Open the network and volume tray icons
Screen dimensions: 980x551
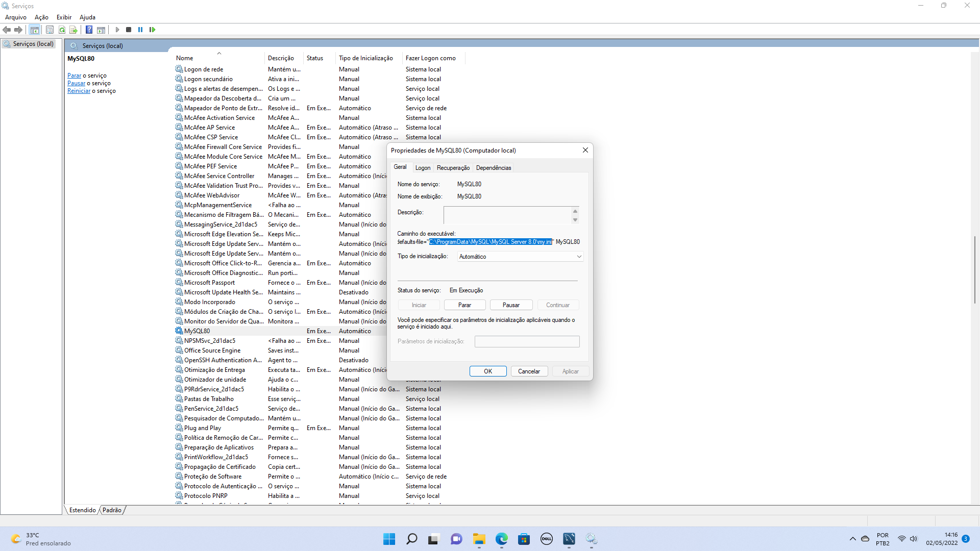tap(908, 539)
